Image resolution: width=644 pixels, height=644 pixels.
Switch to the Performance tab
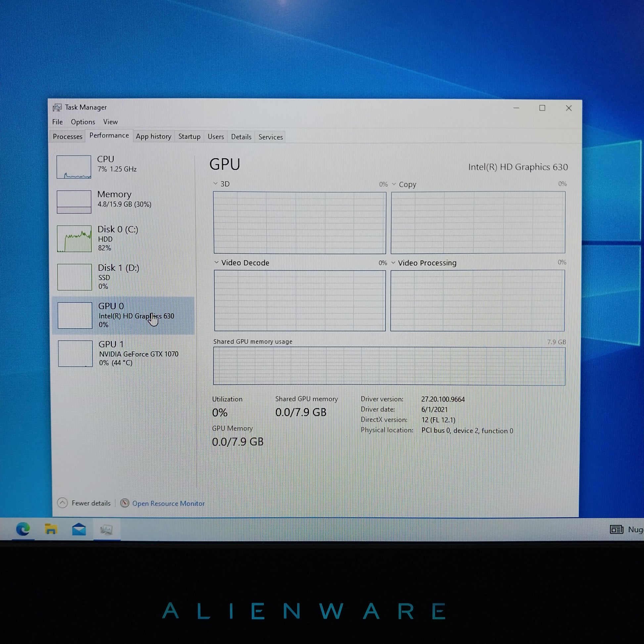109,136
